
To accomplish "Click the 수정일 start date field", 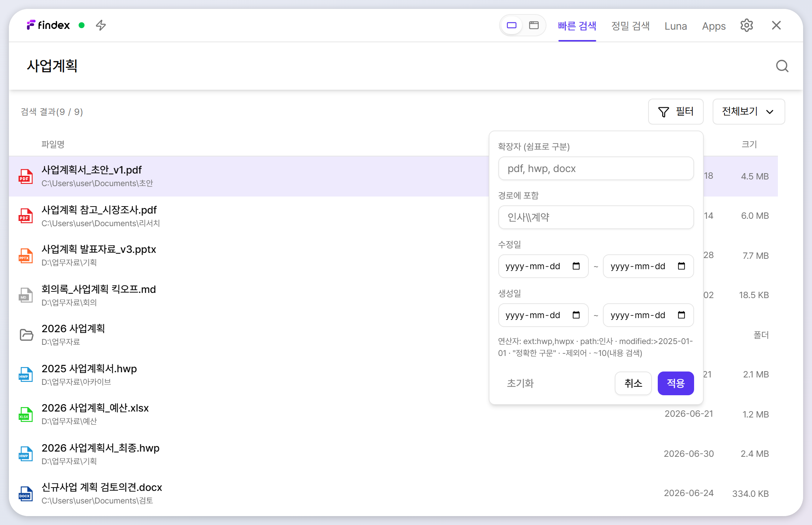I will 544,266.
